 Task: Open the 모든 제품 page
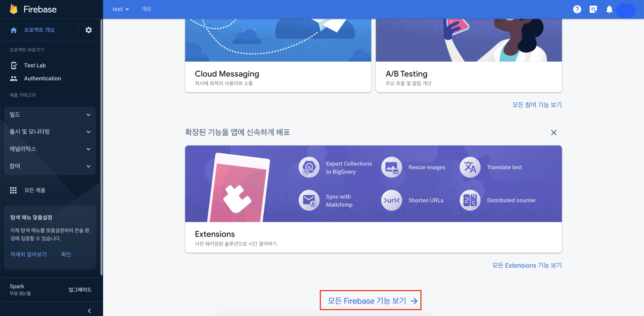35,190
